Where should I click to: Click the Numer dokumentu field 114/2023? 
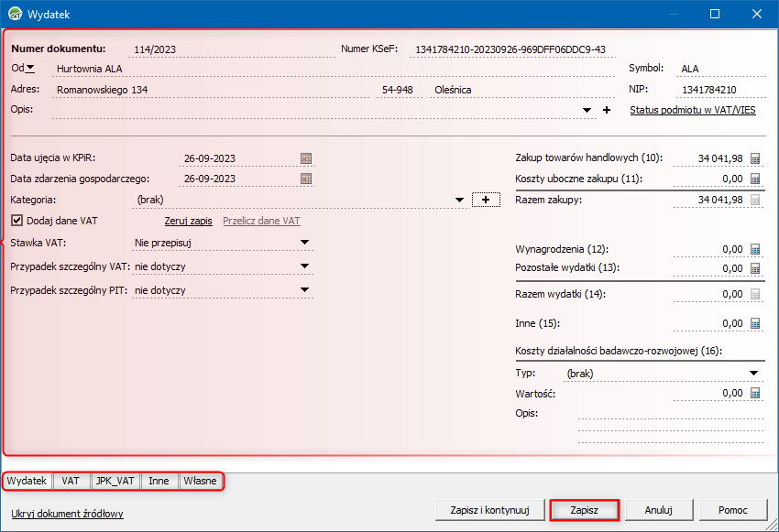click(233, 49)
